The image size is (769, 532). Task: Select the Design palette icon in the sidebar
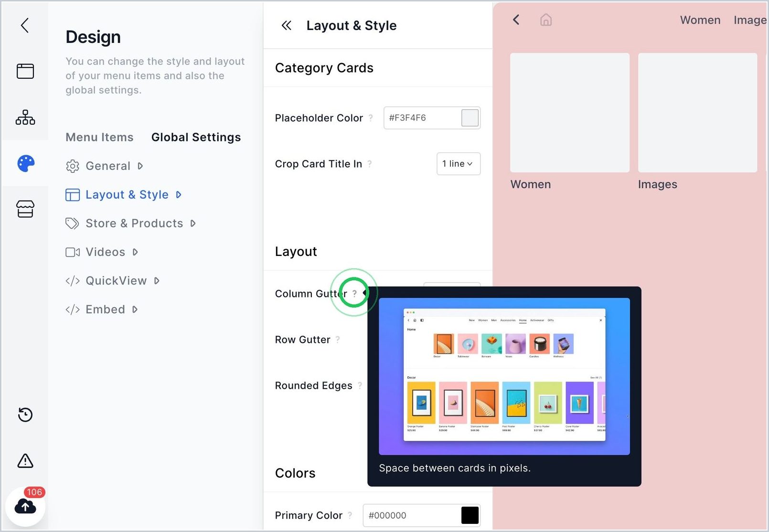tap(26, 163)
